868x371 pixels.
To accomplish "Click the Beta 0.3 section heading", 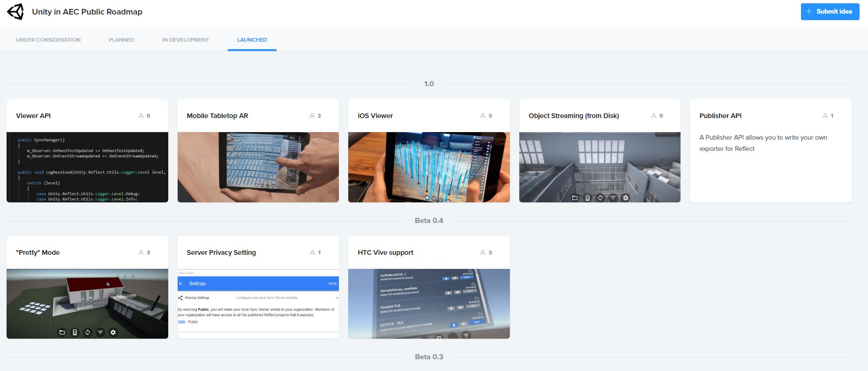I will point(429,357).
